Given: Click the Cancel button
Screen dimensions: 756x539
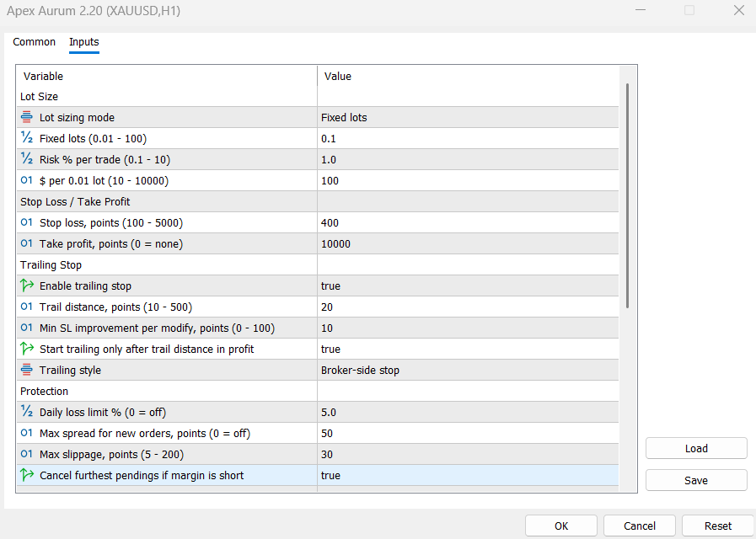Looking at the screenshot, I should point(640,526).
